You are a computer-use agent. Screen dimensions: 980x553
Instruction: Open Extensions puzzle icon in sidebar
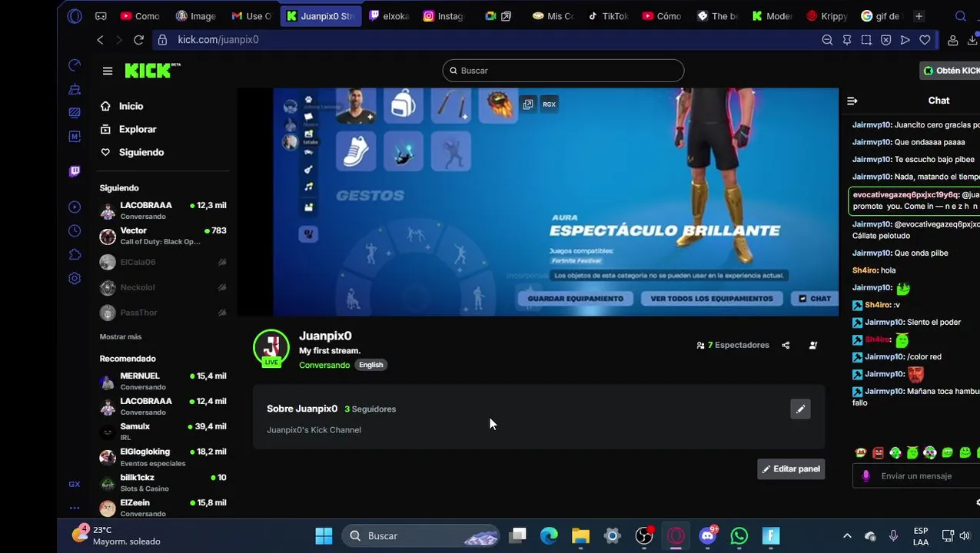point(75,254)
